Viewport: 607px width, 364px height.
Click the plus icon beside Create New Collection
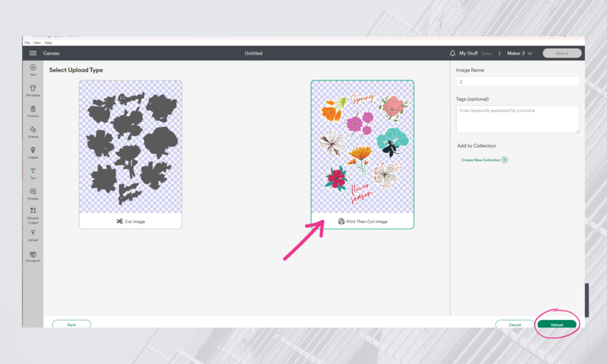tap(504, 160)
